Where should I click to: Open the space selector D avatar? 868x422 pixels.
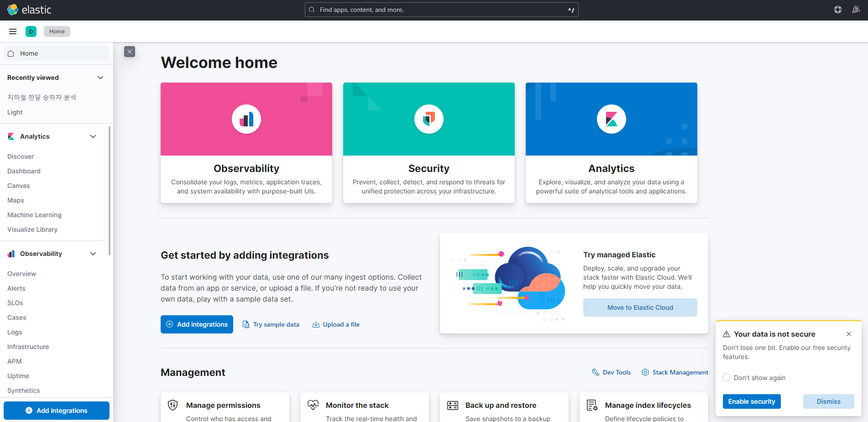(31, 31)
